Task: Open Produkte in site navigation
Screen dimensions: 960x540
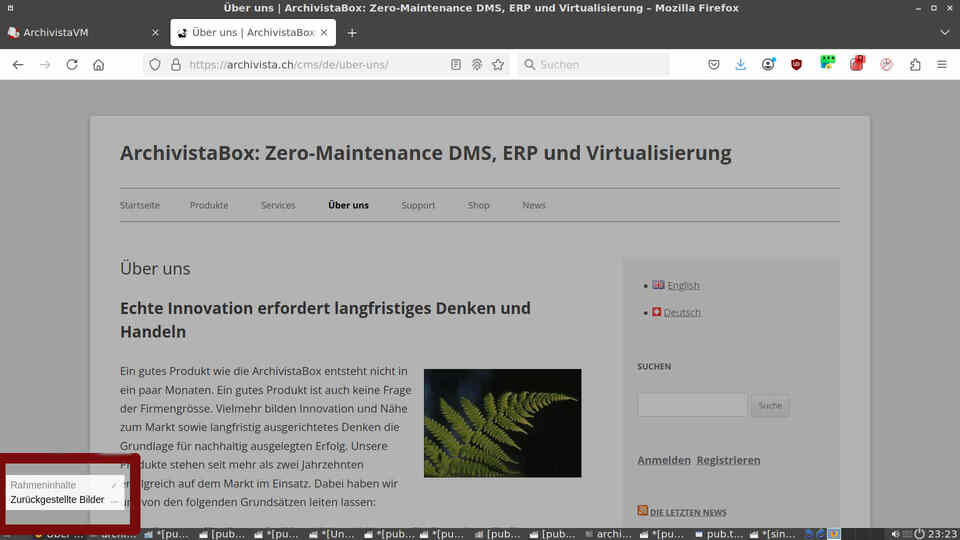Action: pos(209,205)
